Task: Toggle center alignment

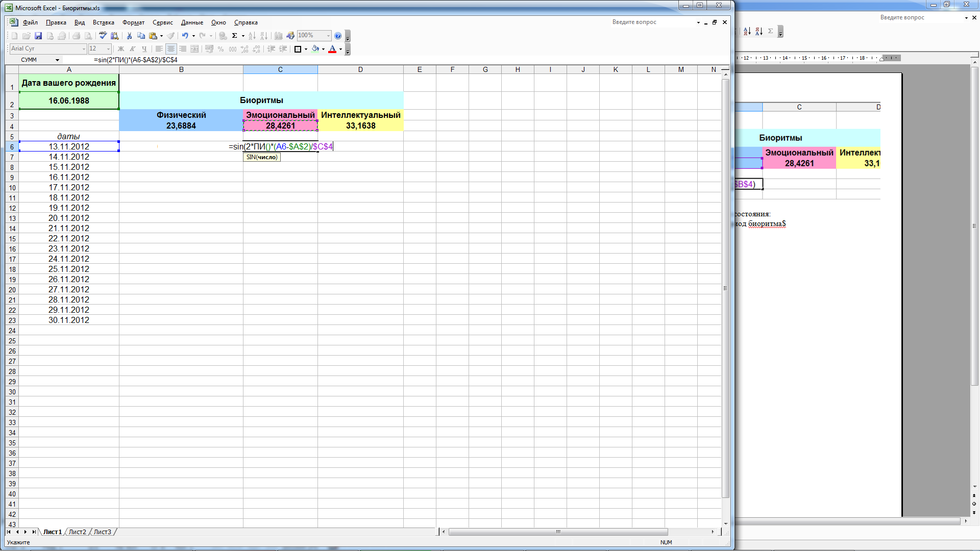Action: point(171,49)
